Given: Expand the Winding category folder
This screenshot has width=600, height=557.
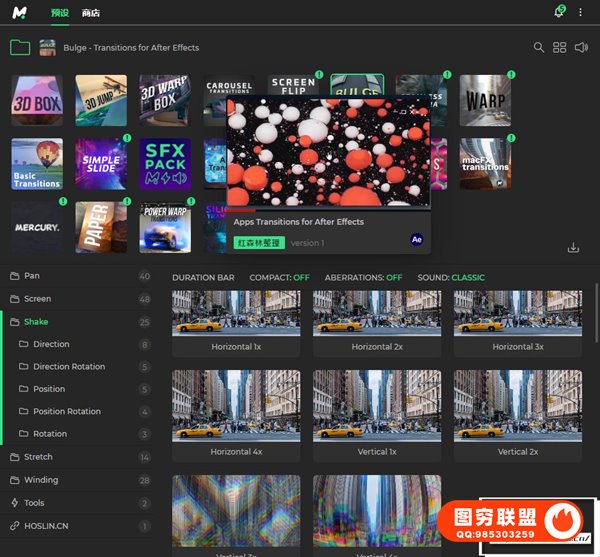Looking at the screenshot, I should click(40, 480).
